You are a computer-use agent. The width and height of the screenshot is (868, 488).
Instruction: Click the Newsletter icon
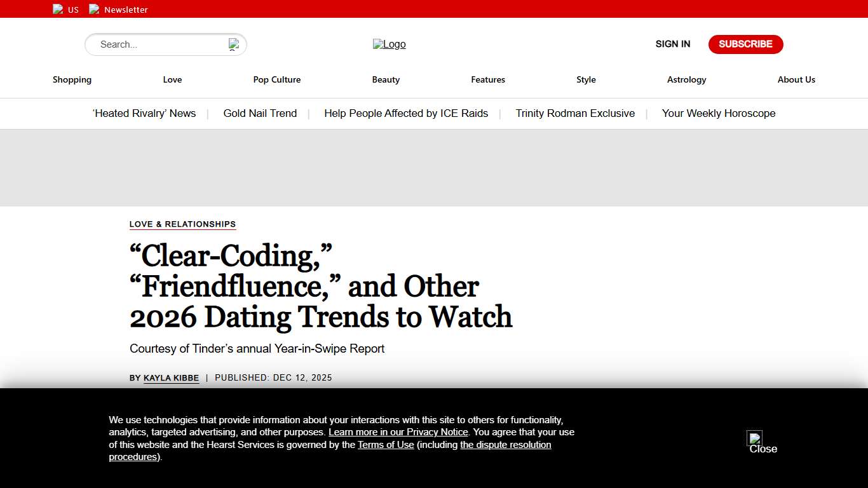click(95, 9)
